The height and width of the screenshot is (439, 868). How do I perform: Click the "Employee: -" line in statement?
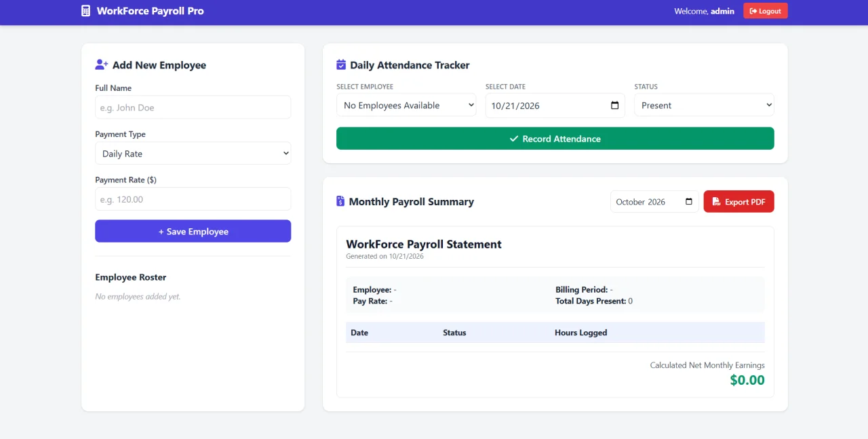point(374,290)
